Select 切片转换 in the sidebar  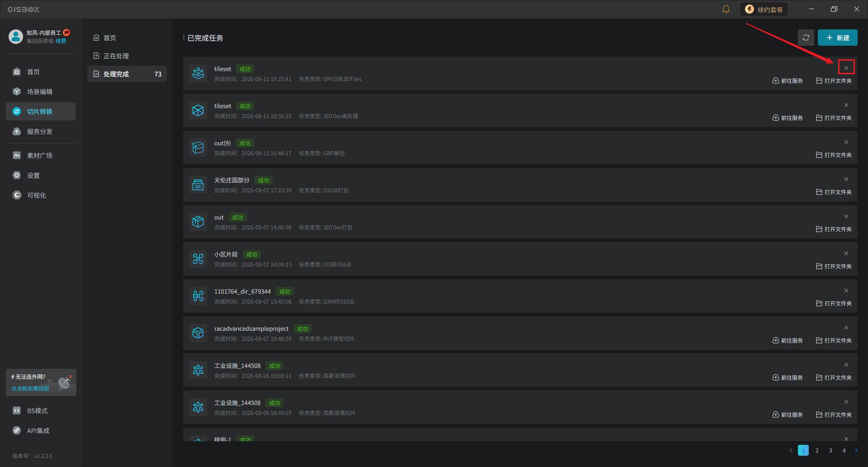pyautogui.click(x=41, y=111)
